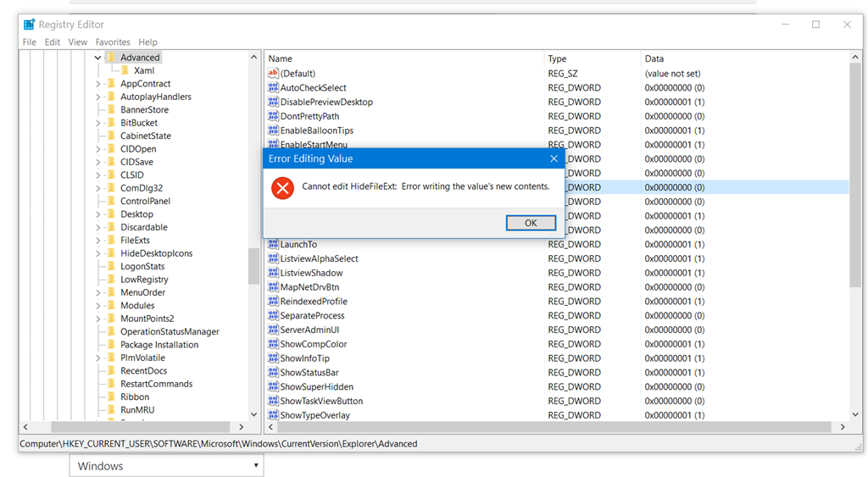This screenshot has height=477, width=868.
Task: Click the ShowTaskViewButton DWORD icon
Action: [x=273, y=402]
